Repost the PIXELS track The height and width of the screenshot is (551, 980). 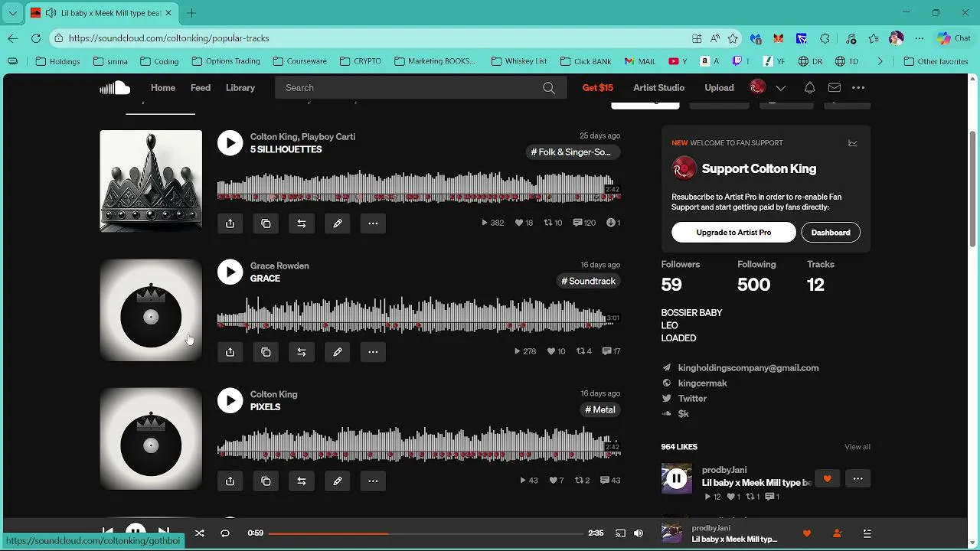pos(302,481)
